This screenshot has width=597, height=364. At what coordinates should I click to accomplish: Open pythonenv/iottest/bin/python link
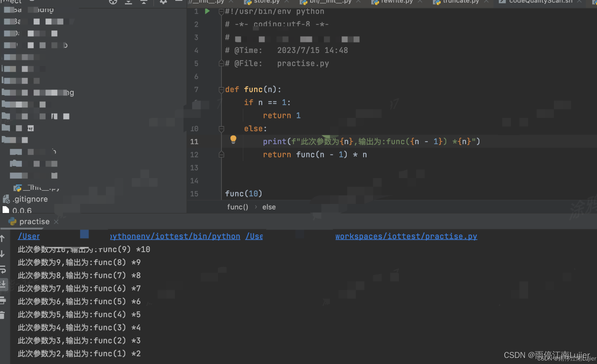pos(175,236)
